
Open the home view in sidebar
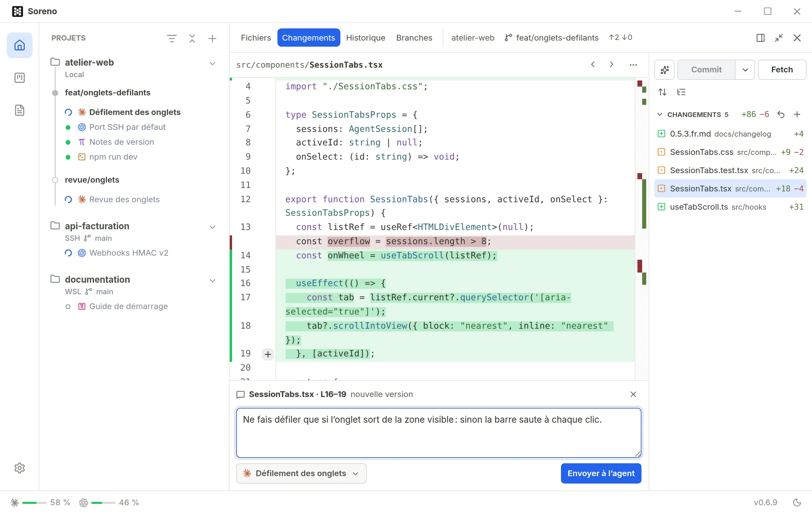pos(20,45)
